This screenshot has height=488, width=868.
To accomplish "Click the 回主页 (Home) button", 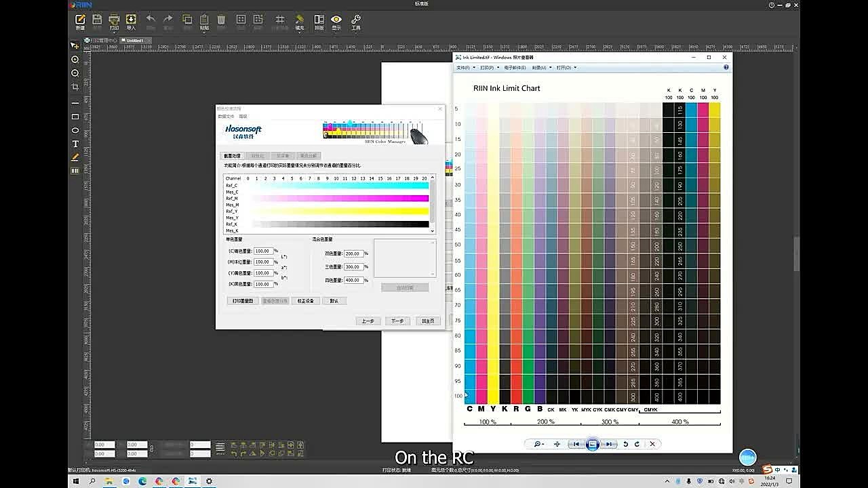I will click(x=427, y=321).
